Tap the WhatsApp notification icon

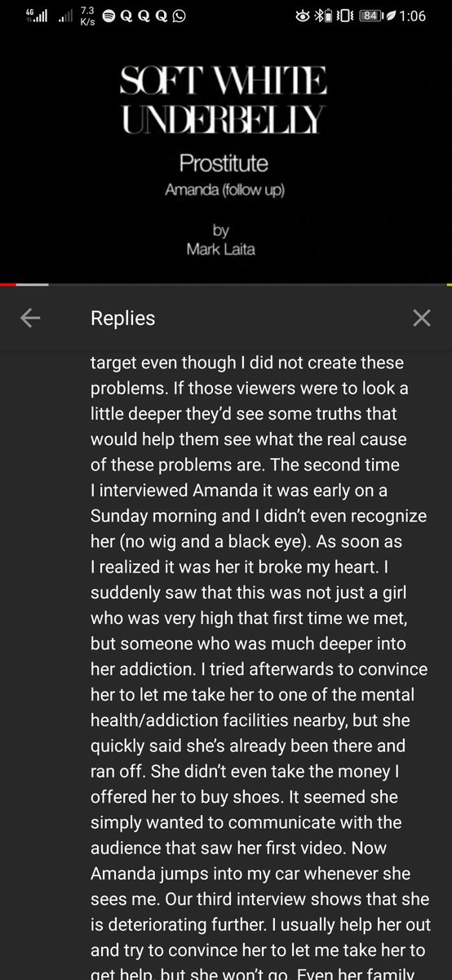[179, 16]
